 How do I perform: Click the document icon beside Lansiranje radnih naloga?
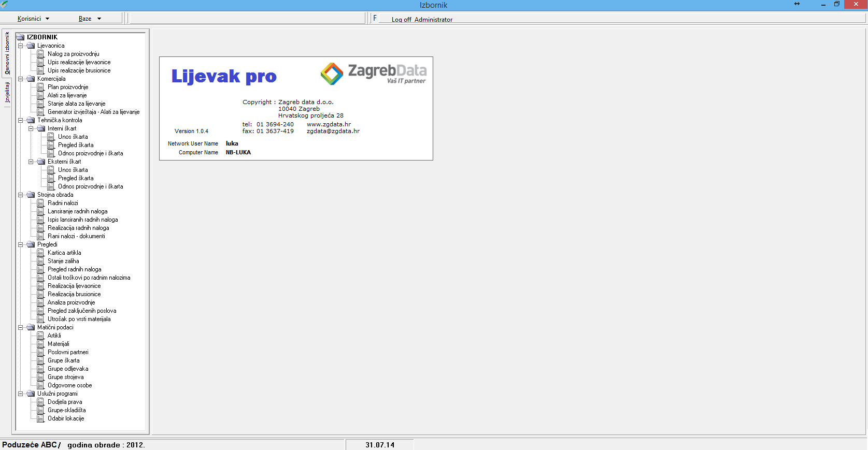coord(41,211)
